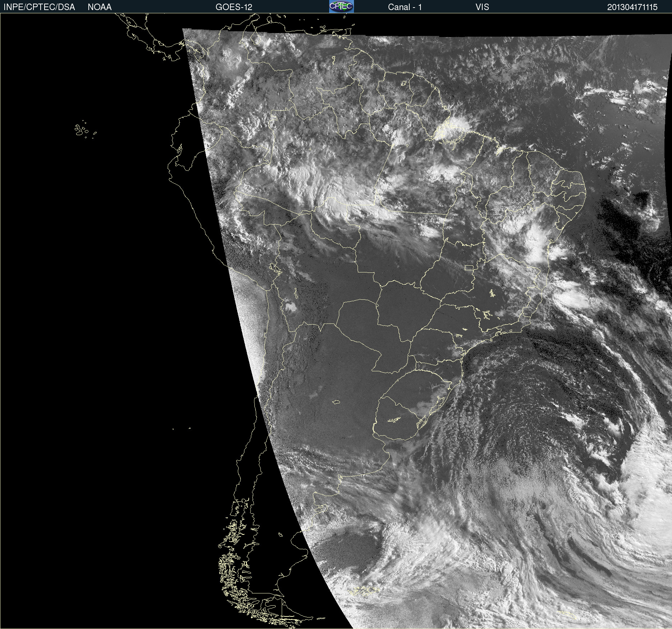Click the Canal - 1 label

click(x=405, y=7)
